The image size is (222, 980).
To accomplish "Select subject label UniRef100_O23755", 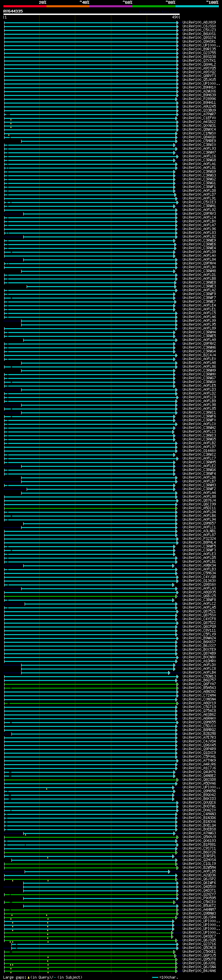I will point(199,53).
